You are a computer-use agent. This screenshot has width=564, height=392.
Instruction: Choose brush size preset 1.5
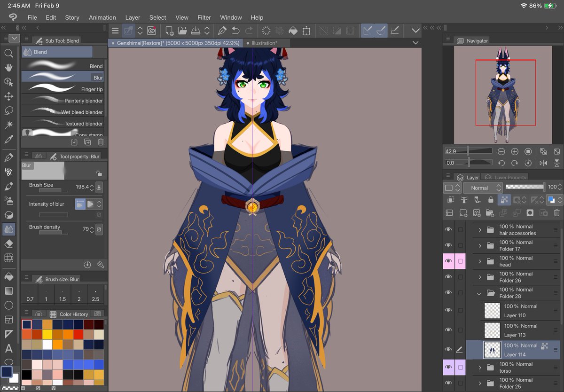(63, 295)
